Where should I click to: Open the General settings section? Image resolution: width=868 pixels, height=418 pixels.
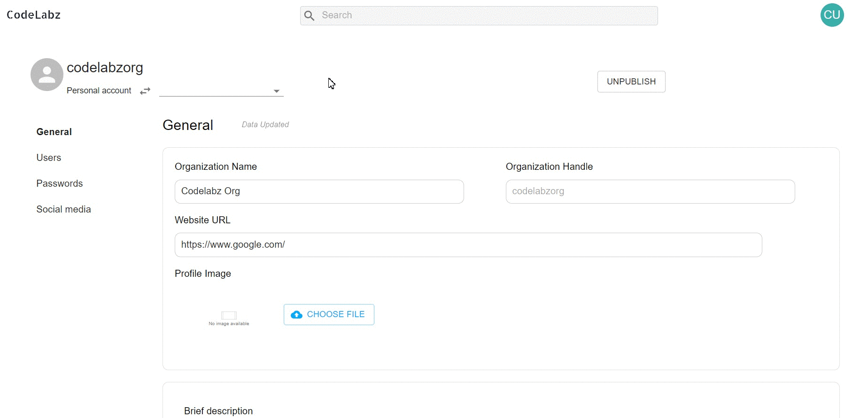click(54, 132)
